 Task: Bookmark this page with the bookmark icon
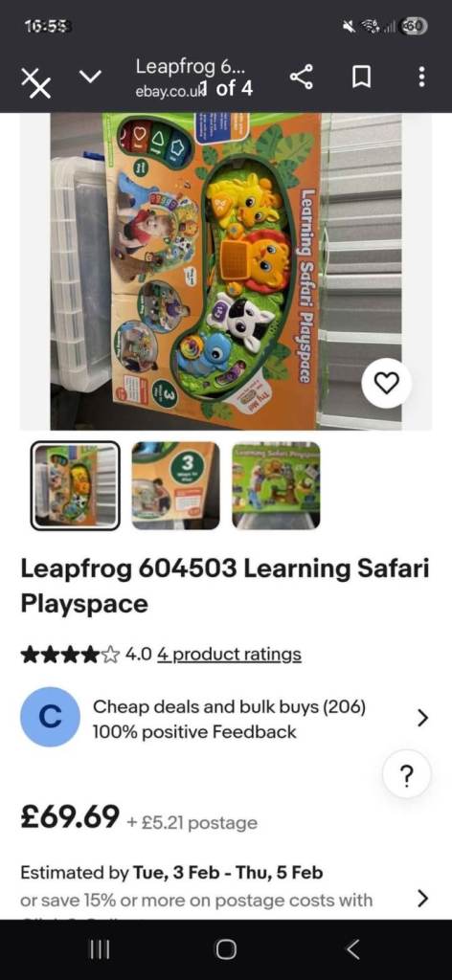pyautogui.click(x=362, y=78)
